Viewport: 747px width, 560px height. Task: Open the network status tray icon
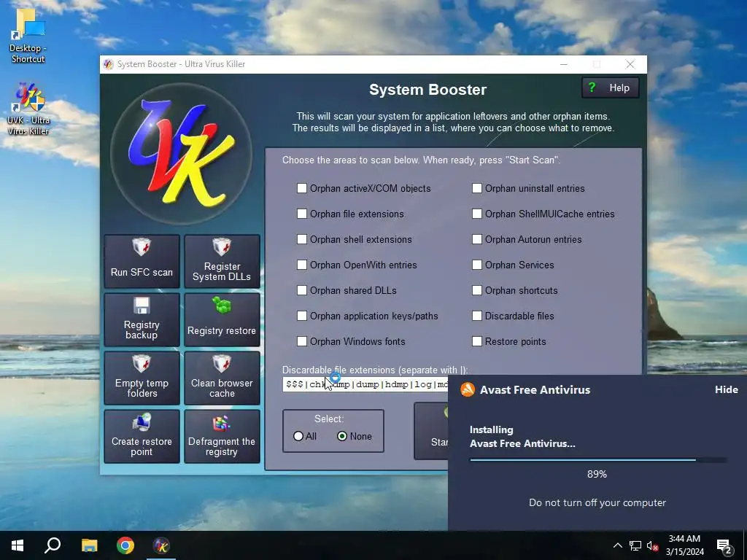(x=635, y=545)
